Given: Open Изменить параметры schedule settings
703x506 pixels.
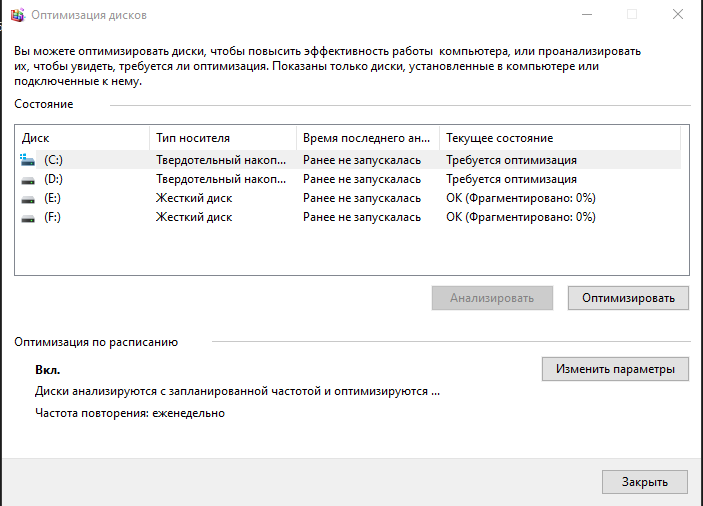Looking at the screenshot, I should [x=615, y=369].
